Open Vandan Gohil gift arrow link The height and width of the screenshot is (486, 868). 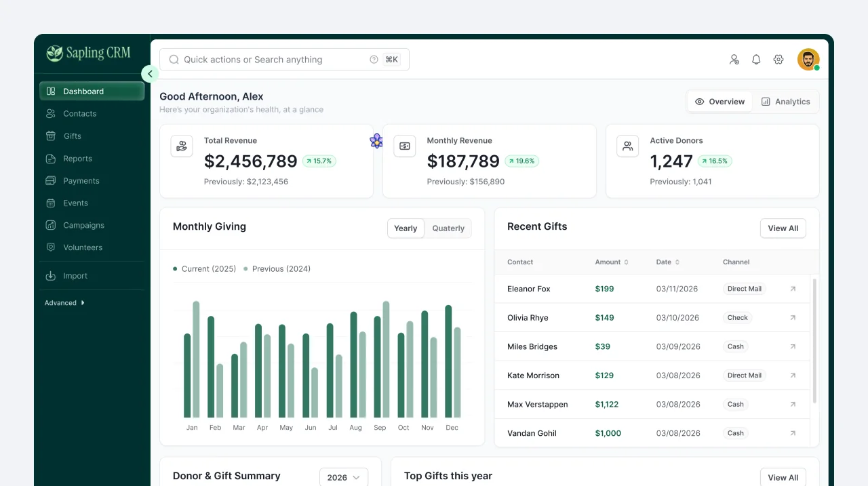pos(793,433)
